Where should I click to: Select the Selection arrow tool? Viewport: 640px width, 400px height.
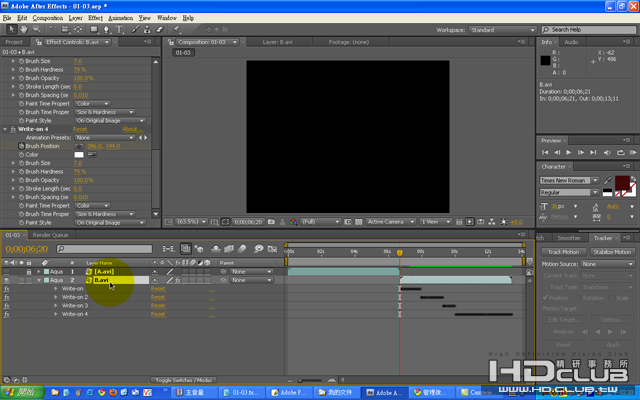11,29
